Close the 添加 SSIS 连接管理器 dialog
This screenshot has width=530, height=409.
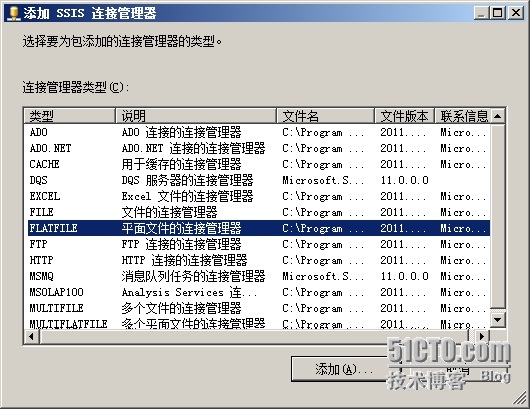pos(516,13)
